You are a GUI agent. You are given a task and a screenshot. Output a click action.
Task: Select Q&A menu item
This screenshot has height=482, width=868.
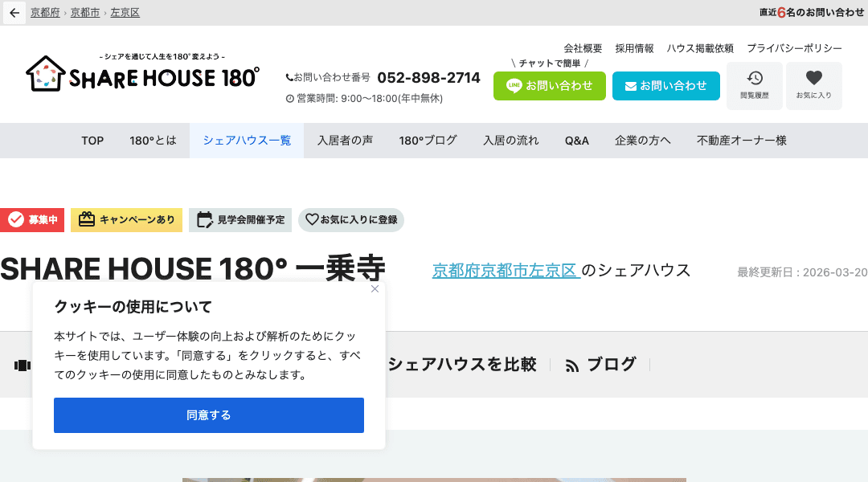(x=577, y=141)
